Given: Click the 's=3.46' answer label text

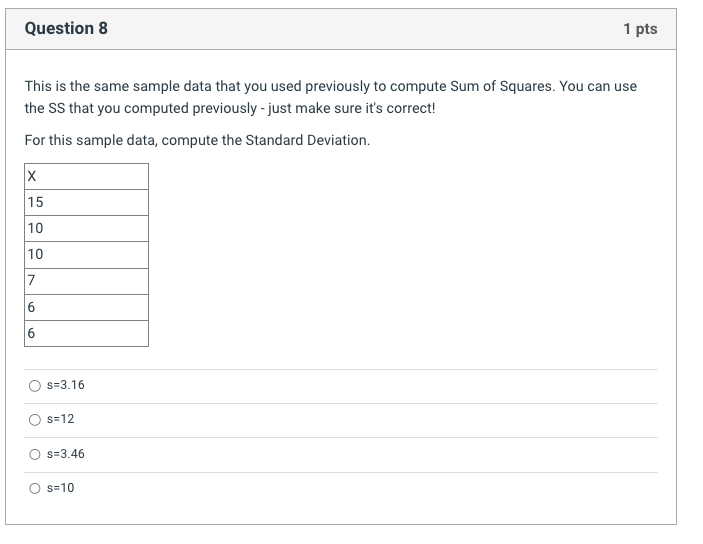Looking at the screenshot, I should [x=66, y=454].
